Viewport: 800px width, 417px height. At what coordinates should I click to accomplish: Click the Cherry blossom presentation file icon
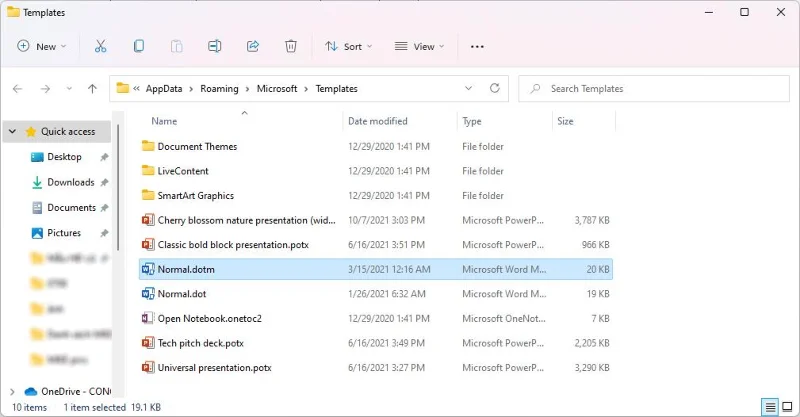[x=148, y=220]
